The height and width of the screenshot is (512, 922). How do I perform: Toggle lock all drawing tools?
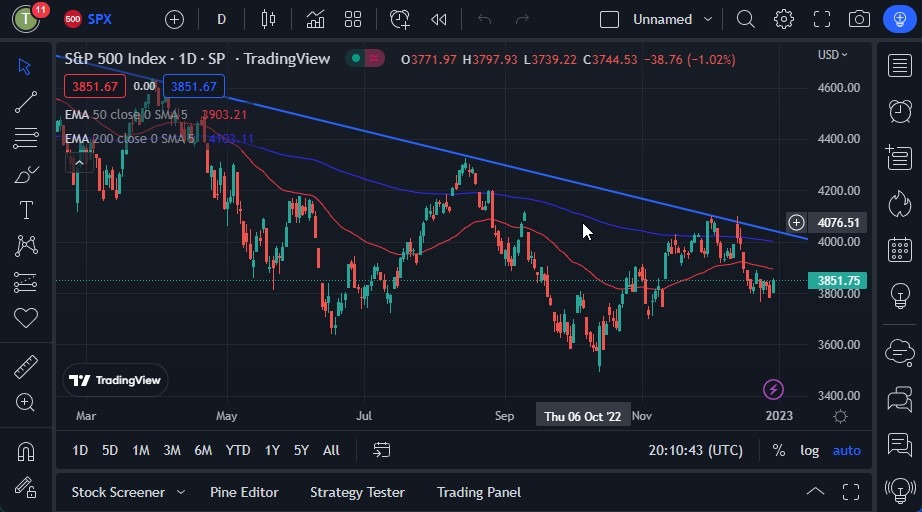(25, 487)
